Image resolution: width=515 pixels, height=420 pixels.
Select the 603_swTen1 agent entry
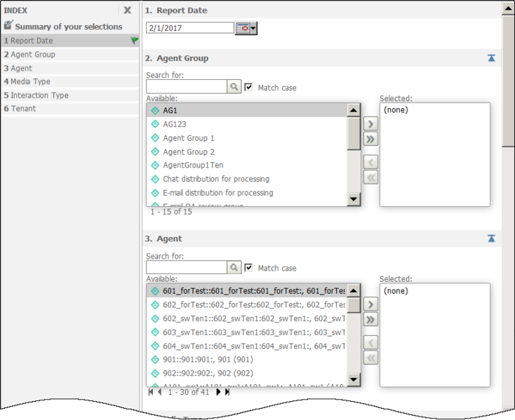[x=247, y=332]
